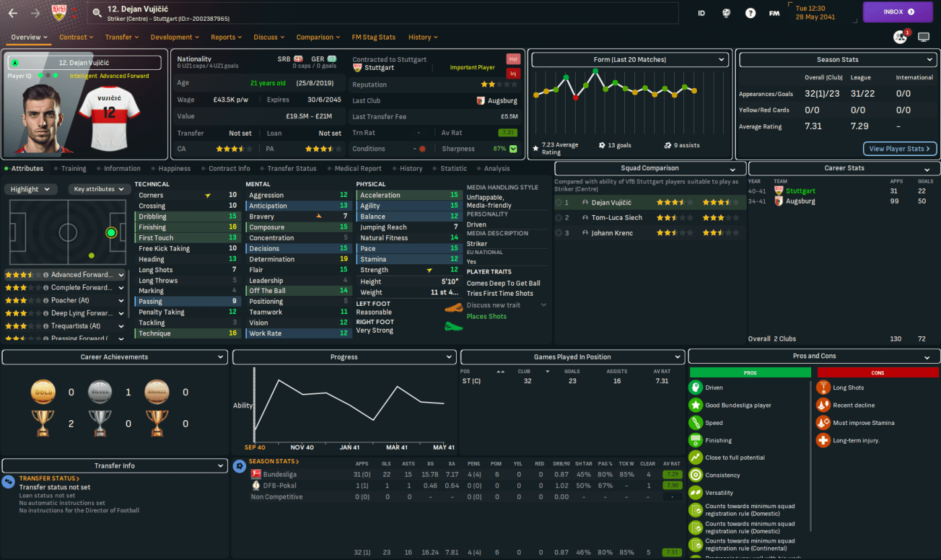941x560 pixels.
Task: Click the View Player Stats button
Action: click(x=899, y=149)
